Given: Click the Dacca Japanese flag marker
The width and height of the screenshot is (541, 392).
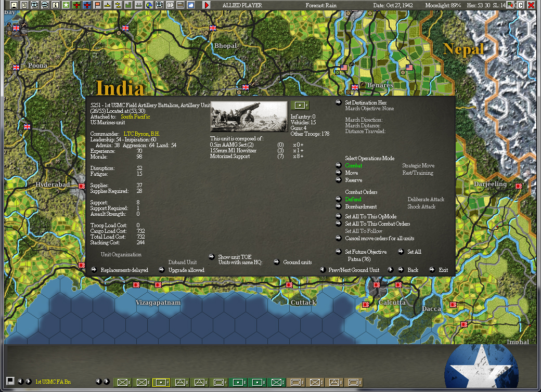Looking at the screenshot, I should pos(453,305).
